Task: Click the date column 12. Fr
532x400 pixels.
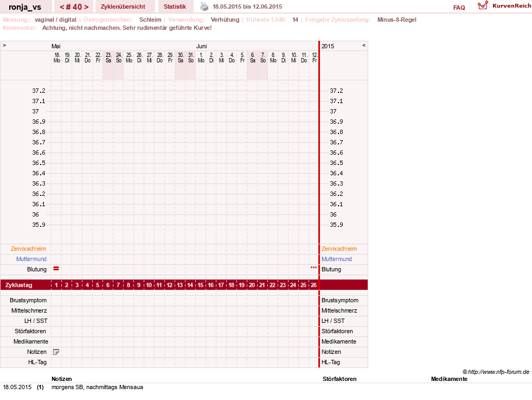Action: coord(315,58)
